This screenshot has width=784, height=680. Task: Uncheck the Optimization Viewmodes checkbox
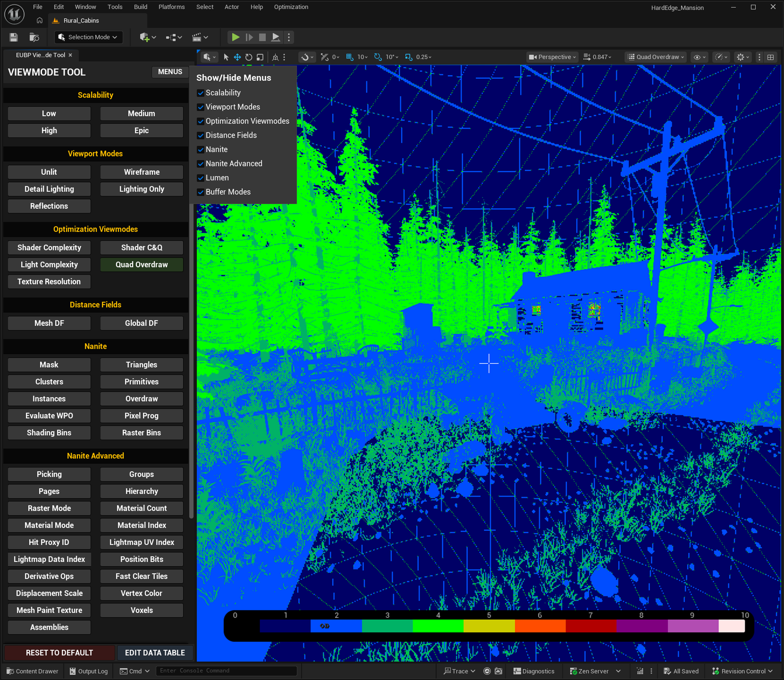201,121
